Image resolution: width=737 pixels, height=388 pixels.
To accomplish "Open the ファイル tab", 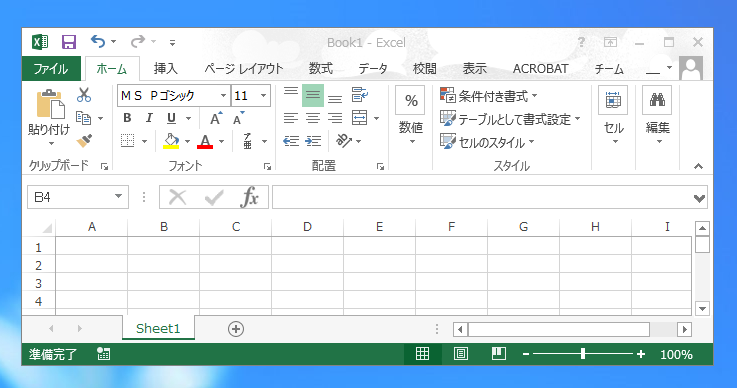I will click(51, 69).
